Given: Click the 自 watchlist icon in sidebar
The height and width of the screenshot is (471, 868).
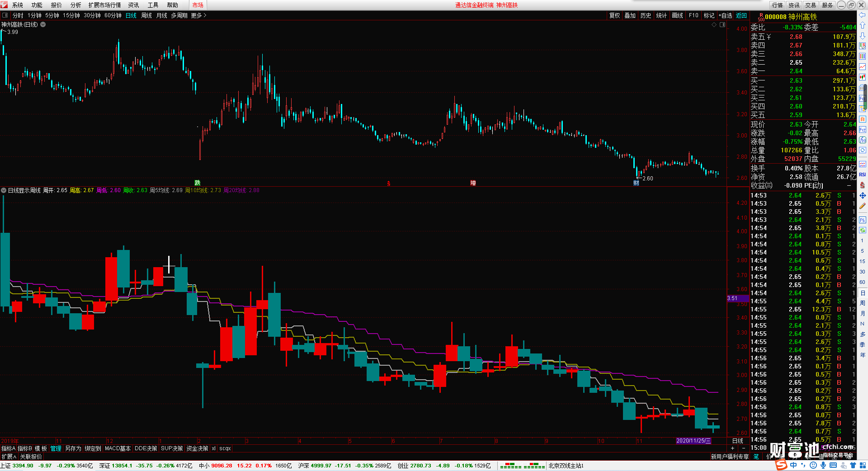Looking at the screenshot, I should tap(863, 119).
